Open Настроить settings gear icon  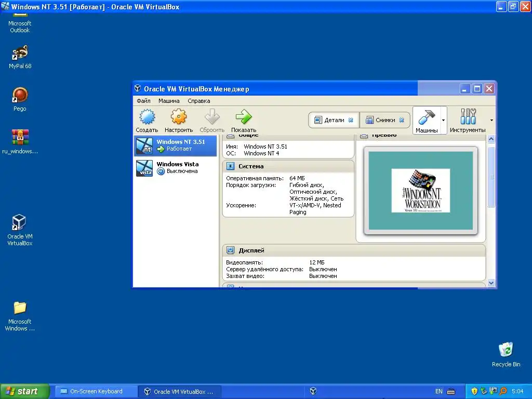[x=179, y=117]
